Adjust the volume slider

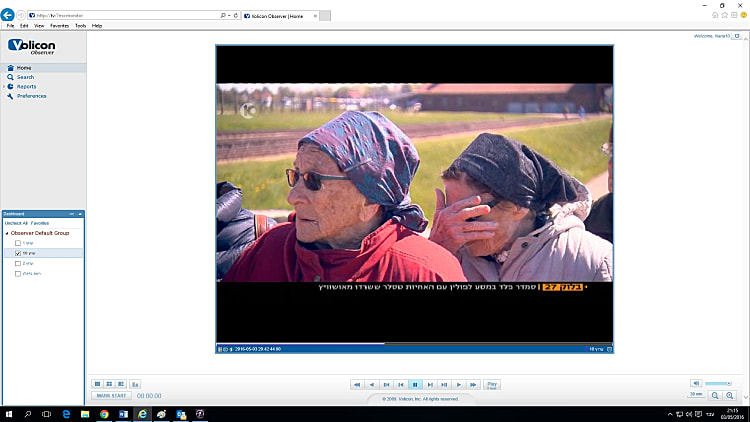(718, 383)
